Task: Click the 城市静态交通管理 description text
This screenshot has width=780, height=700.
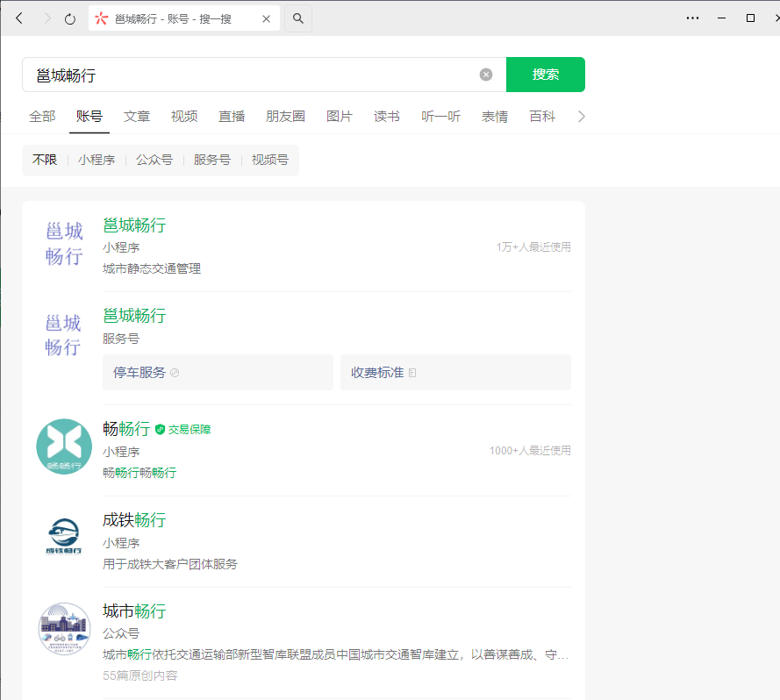Action: [x=152, y=268]
